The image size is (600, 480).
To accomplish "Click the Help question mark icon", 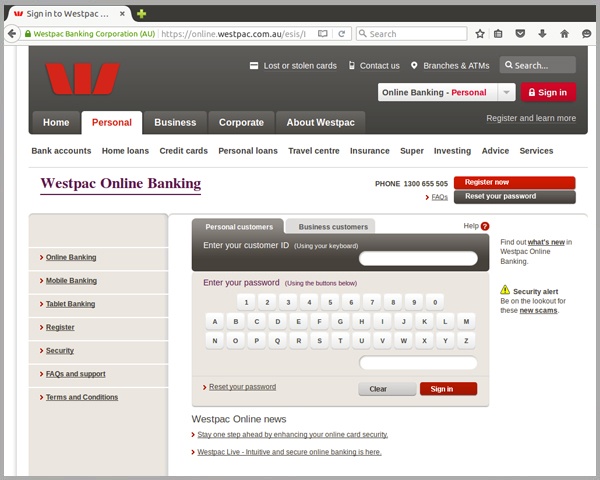I will tap(485, 226).
